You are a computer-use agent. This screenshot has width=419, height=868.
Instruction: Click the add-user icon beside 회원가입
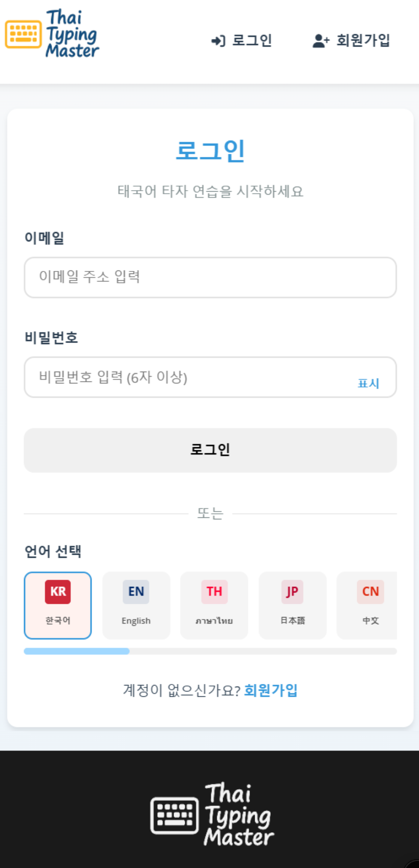point(321,41)
